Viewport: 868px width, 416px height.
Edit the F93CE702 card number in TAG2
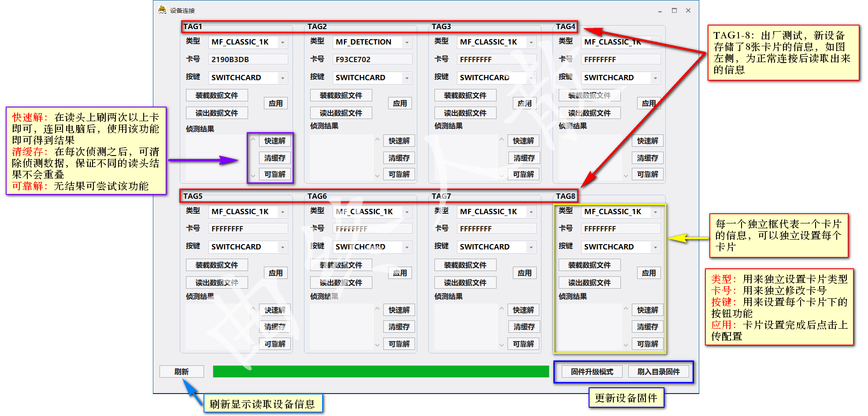[372, 59]
